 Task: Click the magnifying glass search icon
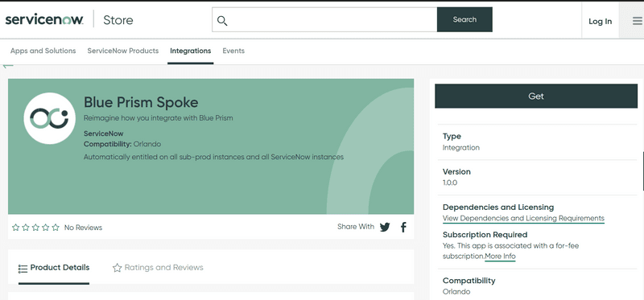pos(222,21)
